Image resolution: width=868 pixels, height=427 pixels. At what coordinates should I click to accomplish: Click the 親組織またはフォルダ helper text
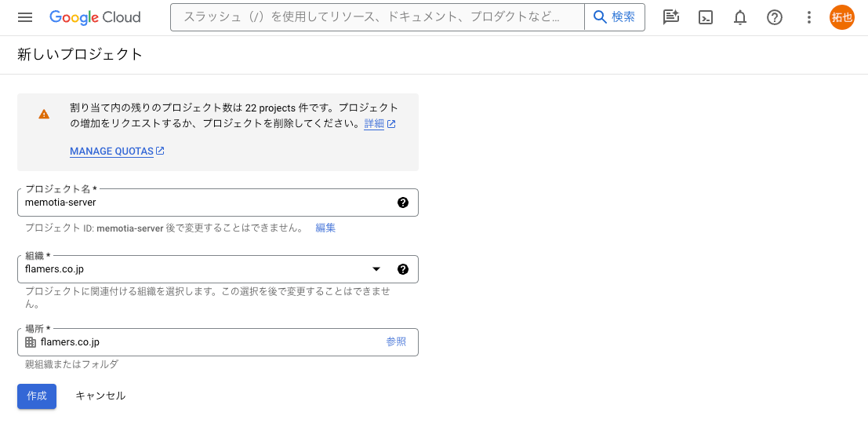pos(71,364)
